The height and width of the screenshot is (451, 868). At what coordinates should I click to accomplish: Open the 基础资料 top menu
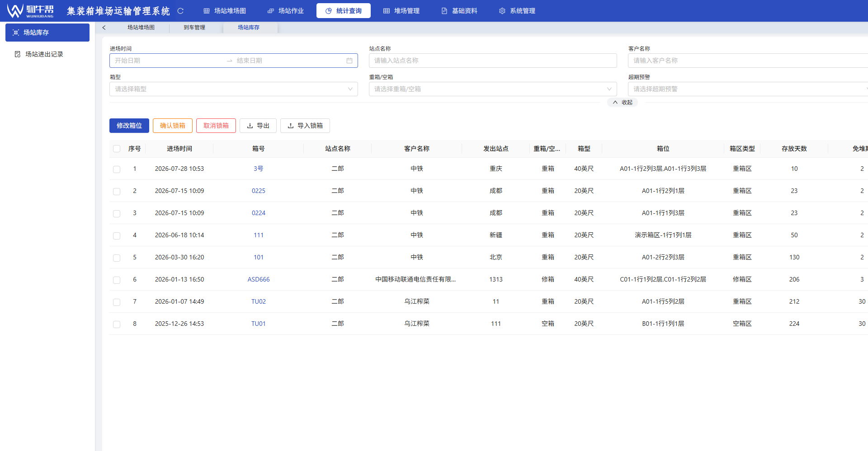pos(459,11)
